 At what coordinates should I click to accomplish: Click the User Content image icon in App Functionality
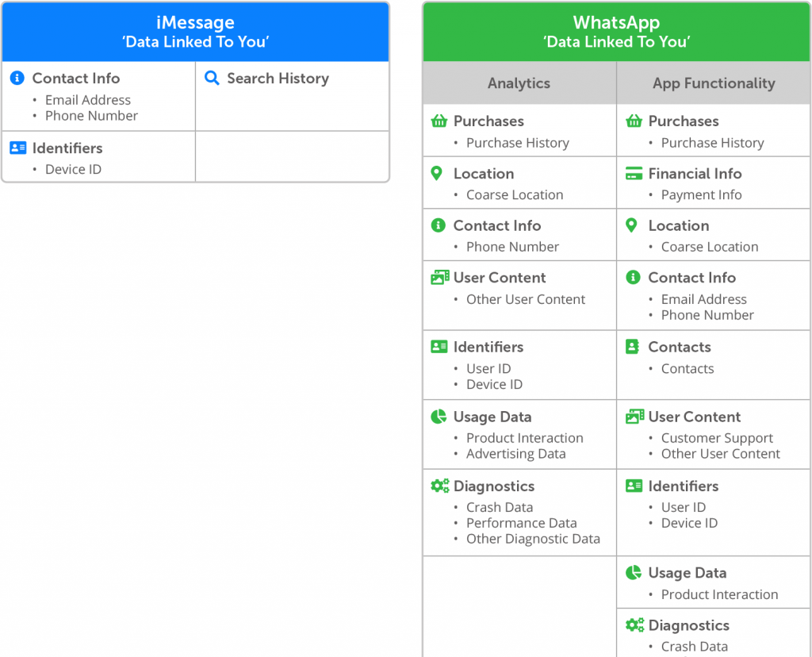[635, 416]
